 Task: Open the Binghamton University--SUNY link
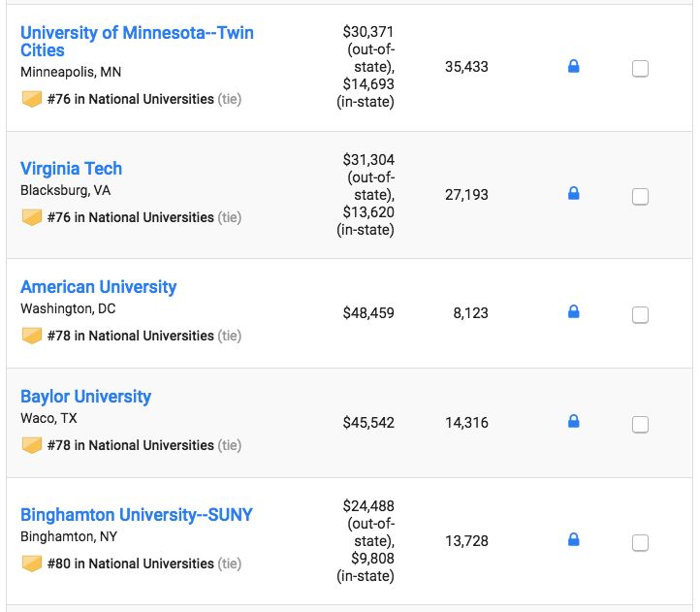[x=136, y=515]
